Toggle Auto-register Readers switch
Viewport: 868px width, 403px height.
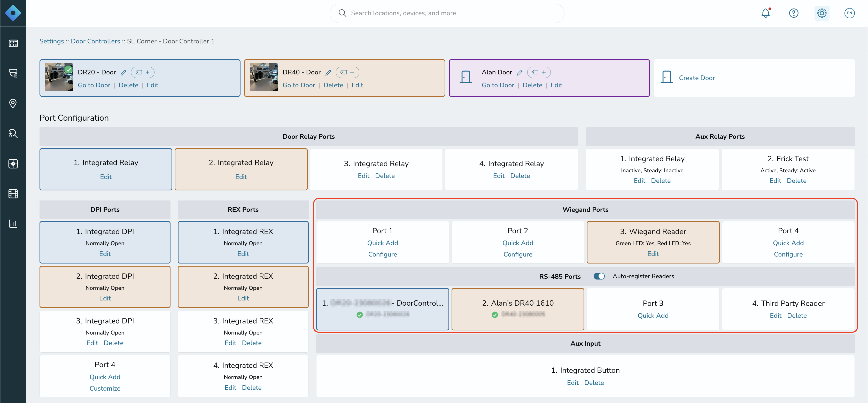599,276
